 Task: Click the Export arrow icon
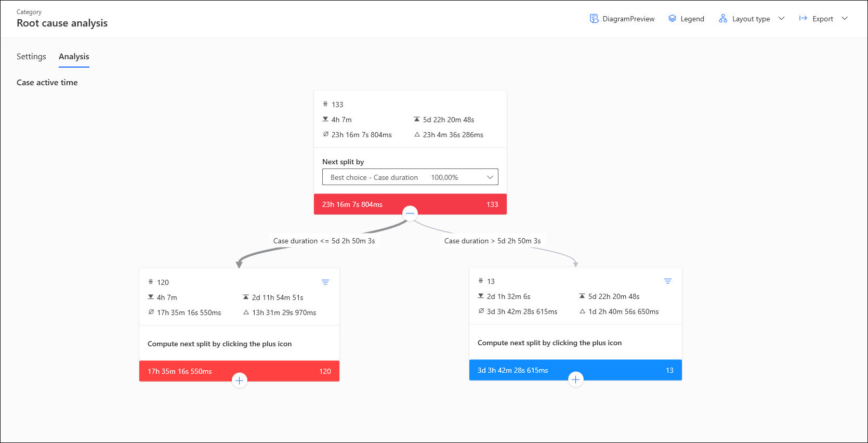(x=803, y=19)
